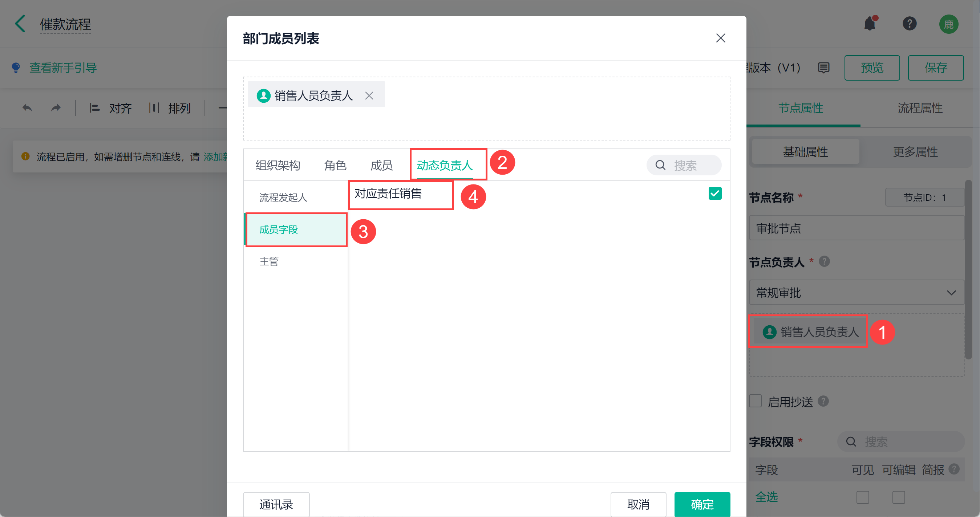The image size is (980, 517).
Task: Close the 部门成员列表 dialog
Action: pos(721,38)
